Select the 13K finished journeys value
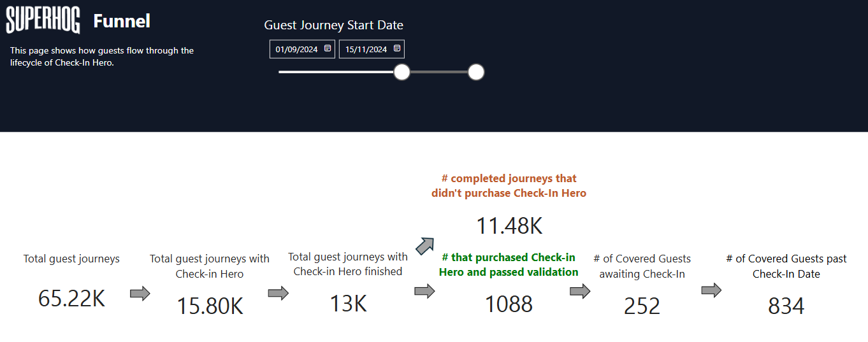The image size is (868, 342). 348,304
